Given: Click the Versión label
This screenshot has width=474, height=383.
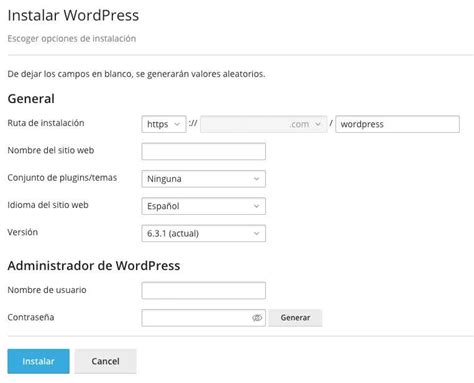Looking at the screenshot, I should [x=23, y=232].
